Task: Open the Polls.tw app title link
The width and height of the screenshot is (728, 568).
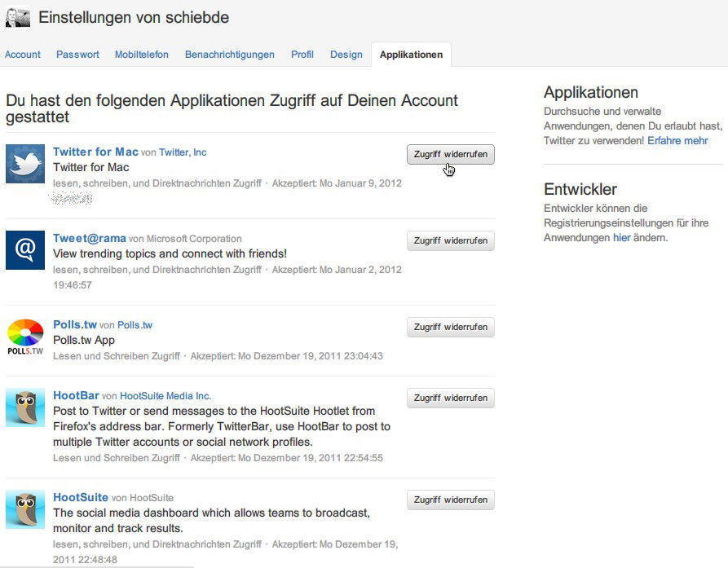Action: point(75,324)
